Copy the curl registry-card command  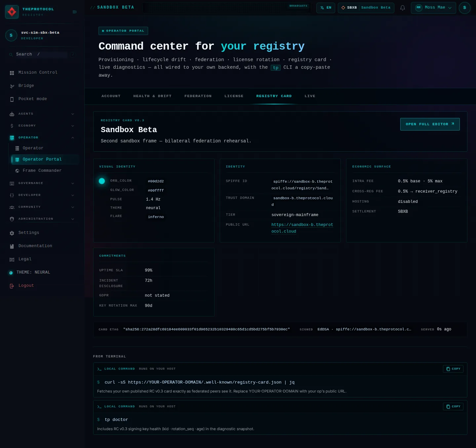pos(453,369)
